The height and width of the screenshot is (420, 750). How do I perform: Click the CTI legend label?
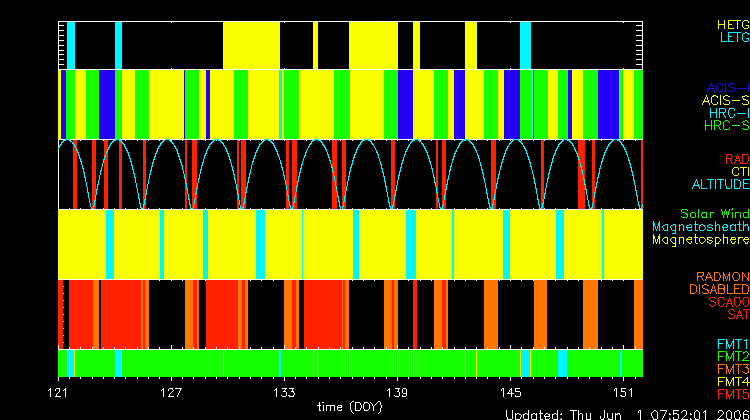click(x=739, y=172)
